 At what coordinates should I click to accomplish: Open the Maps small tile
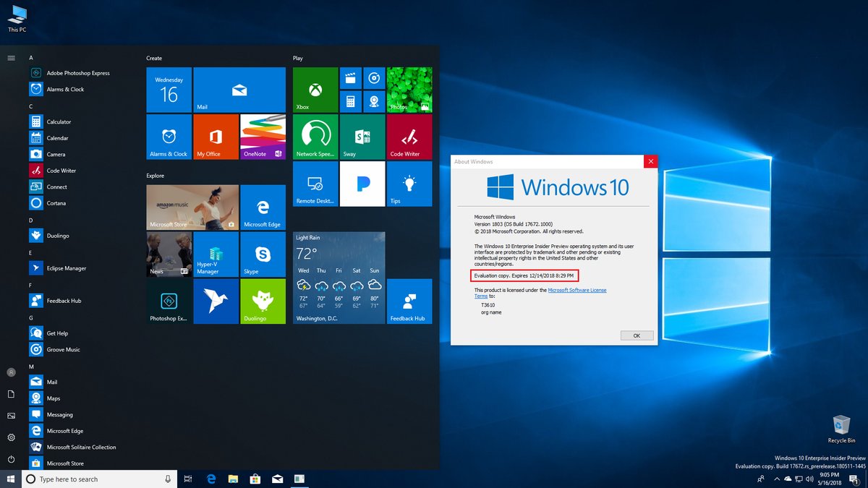click(374, 101)
